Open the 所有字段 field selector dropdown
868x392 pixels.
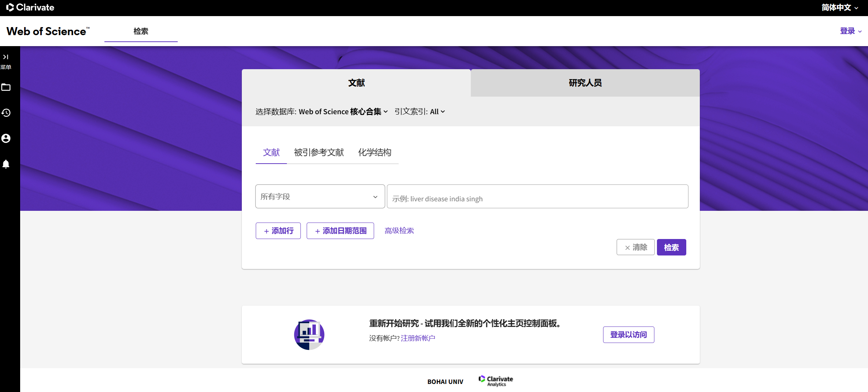pos(319,197)
